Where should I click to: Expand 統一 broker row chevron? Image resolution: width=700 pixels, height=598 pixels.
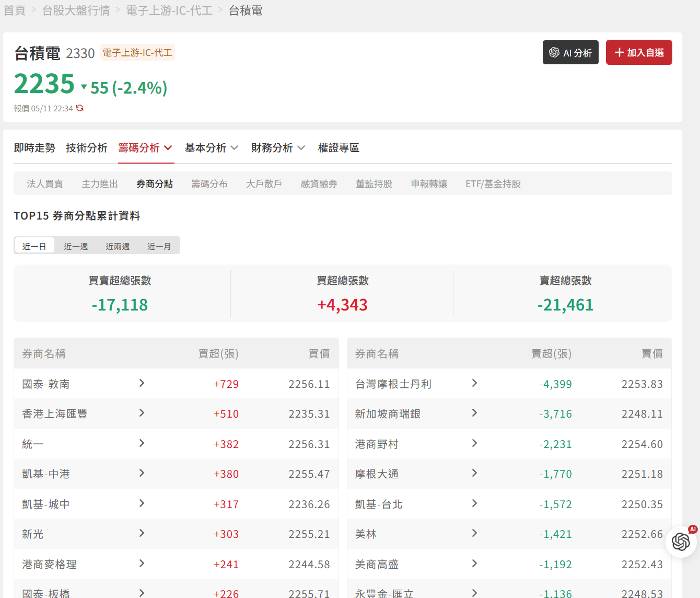tap(142, 443)
